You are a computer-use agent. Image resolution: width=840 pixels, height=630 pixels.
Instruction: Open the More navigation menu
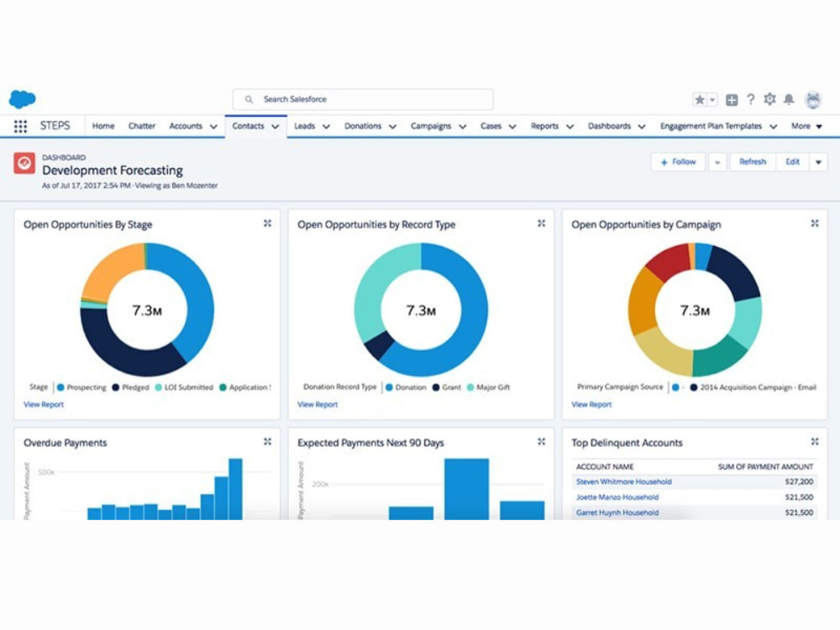pyautogui.click(x=806, y=126)
